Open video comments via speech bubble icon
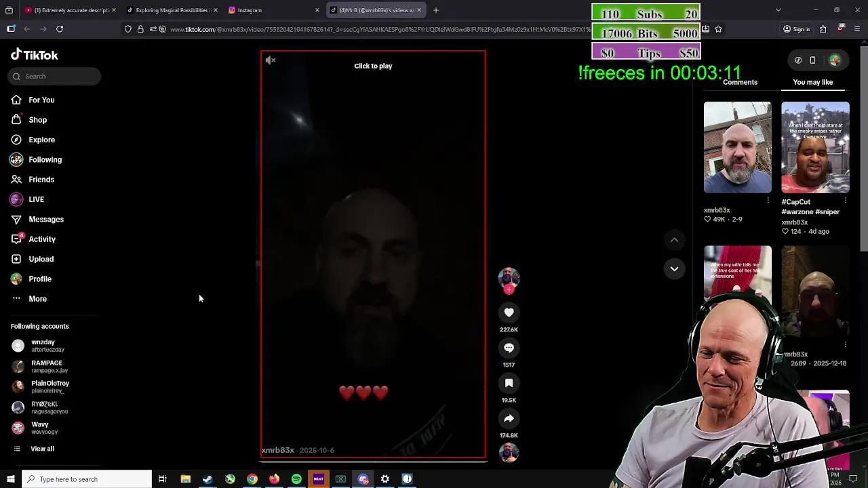The height and width of the screenshot is (488, 868). pos(509,348)
